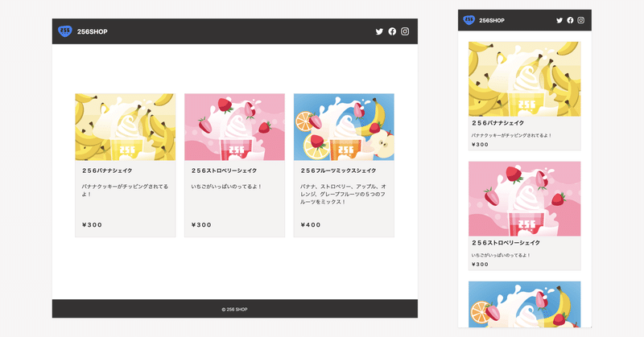644x337 pixels.
Task: Select the strawberry shake image in mobile view
Action: [x=525, y=199]
